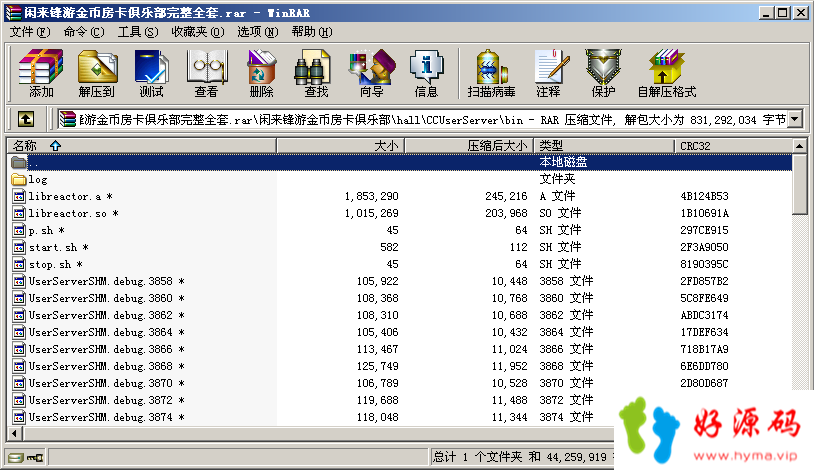
Task: Launch the 向导 (Wizard) tool
Action: pyautogui.click(x=372, y=73)
